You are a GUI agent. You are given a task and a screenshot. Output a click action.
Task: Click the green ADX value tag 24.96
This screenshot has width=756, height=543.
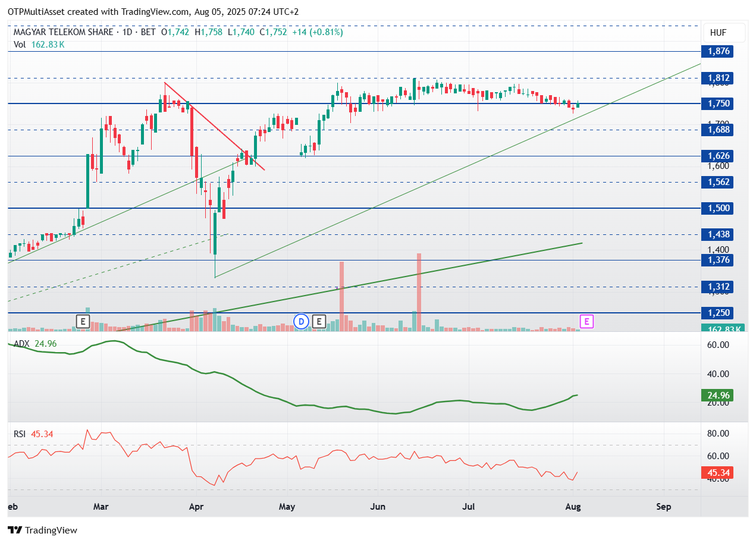[717, 396]
